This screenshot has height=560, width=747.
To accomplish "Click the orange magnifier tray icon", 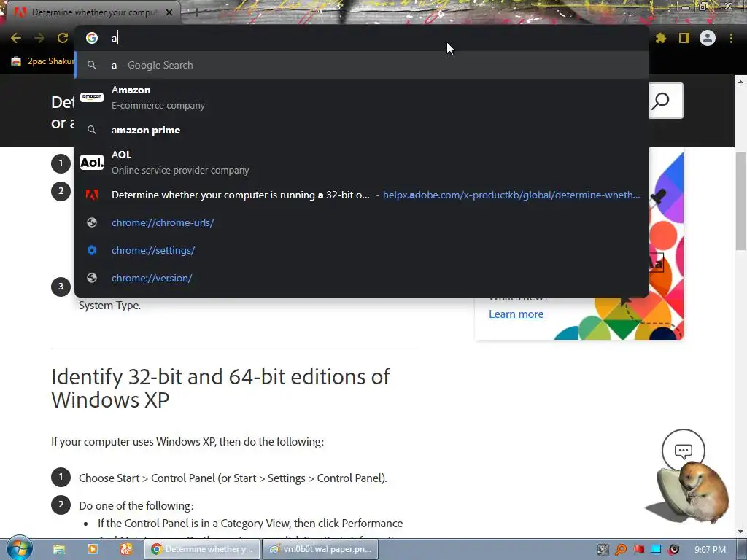I will [x=621, y=550].
